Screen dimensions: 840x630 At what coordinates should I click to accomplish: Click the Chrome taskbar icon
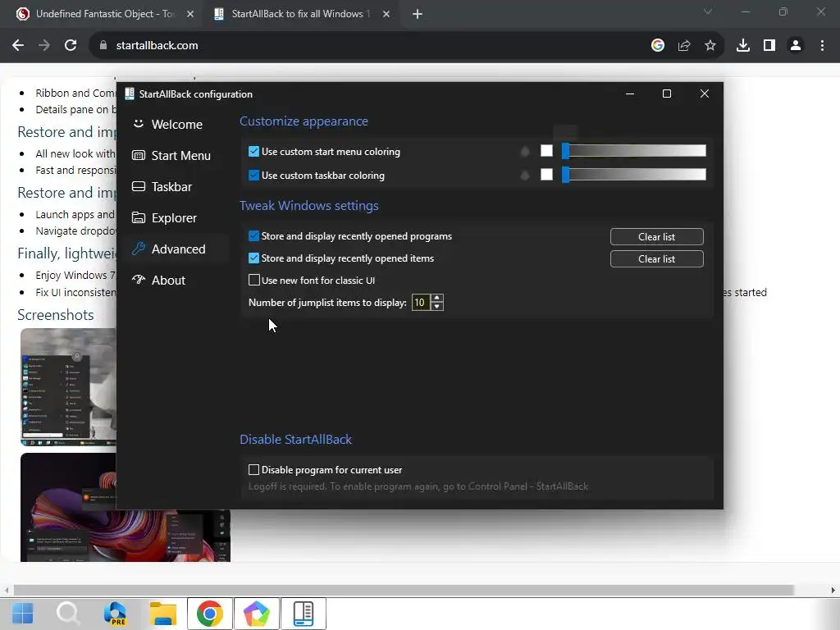(x=209, y=614)
